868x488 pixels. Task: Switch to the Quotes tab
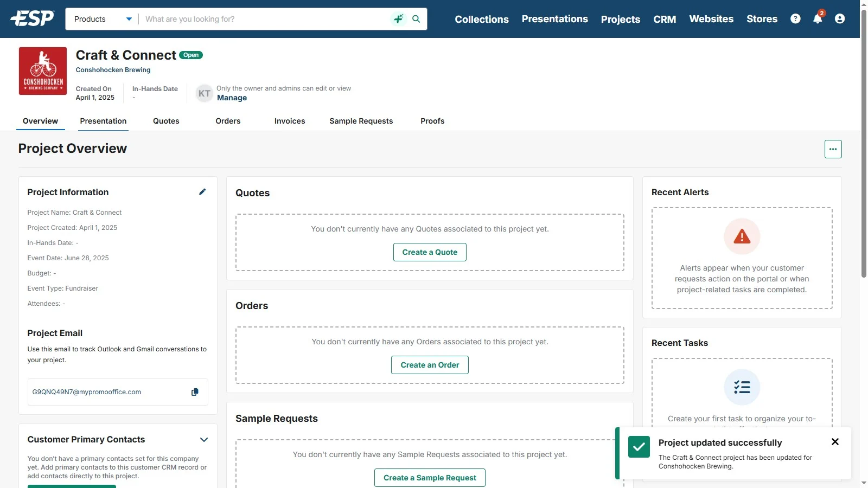pos(166,121)
